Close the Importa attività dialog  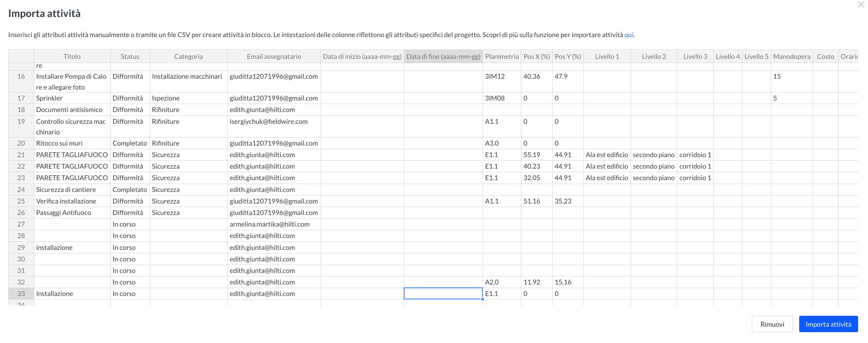(861, 5)
